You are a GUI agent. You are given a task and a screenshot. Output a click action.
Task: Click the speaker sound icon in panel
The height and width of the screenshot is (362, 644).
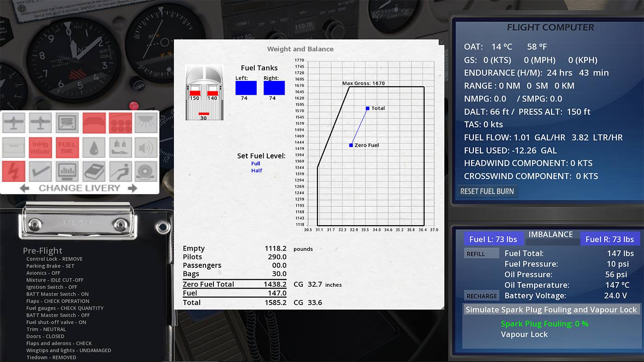(x=146, y=147)
